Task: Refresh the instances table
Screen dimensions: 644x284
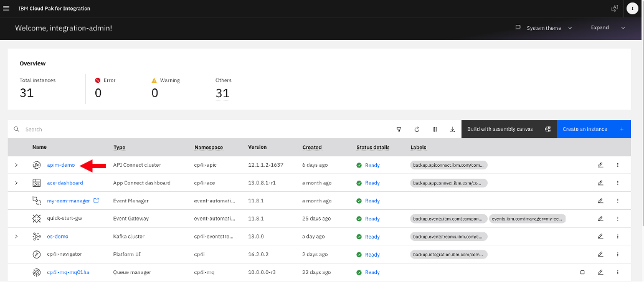Action: tap(417, 130)
